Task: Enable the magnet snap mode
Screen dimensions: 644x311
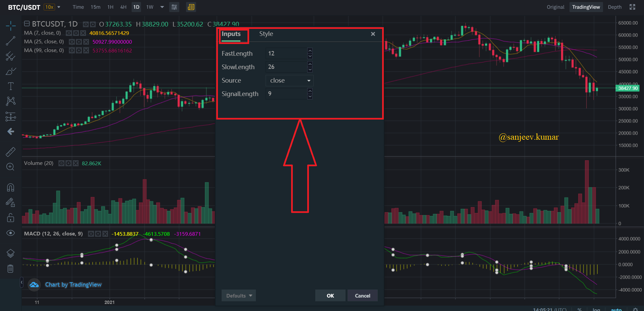Action: (10, 187)
